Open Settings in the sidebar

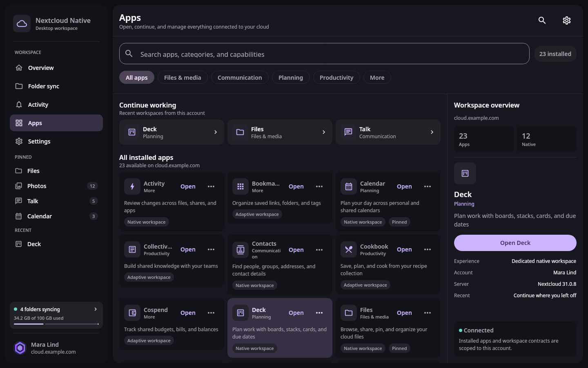point(56,141)
